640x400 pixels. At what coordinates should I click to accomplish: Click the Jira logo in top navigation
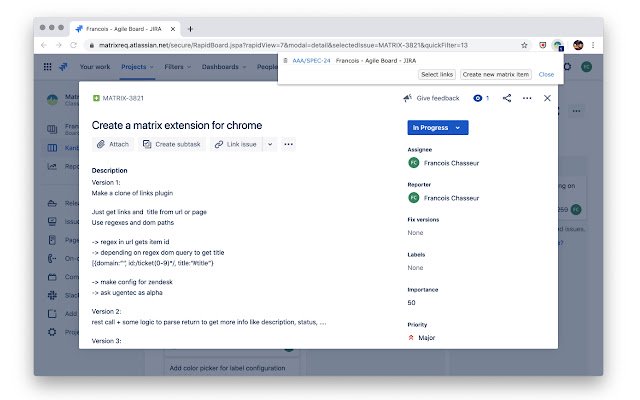click(x=63, y=67)
